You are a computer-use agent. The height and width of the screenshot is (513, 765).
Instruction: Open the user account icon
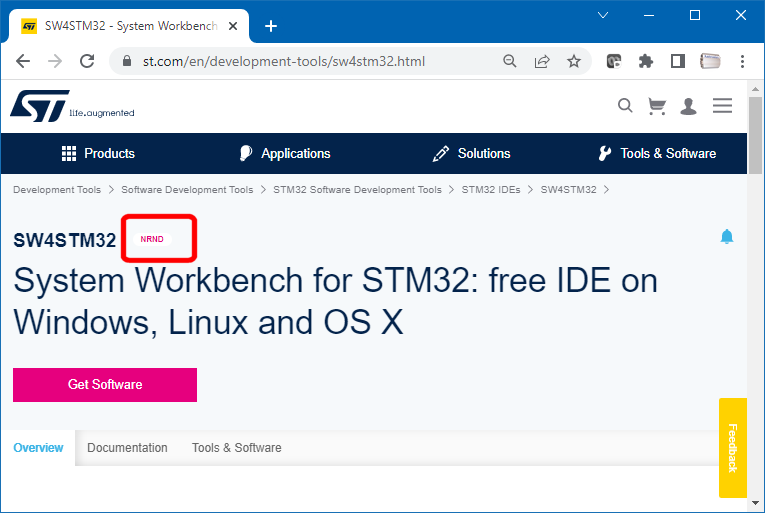pos(688,106)
